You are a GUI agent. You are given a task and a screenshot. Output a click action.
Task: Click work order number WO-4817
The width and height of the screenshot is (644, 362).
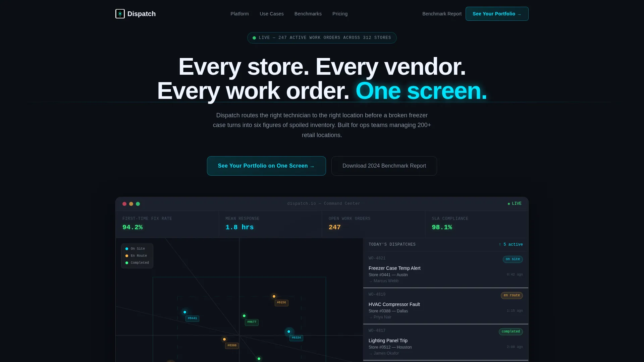point(377,331)
